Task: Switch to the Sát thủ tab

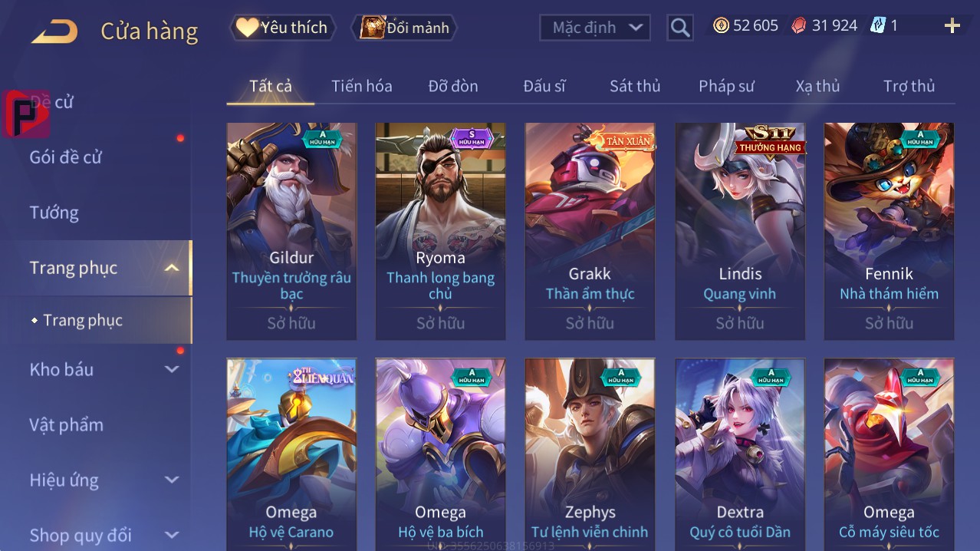Action: tap(635, 86)
